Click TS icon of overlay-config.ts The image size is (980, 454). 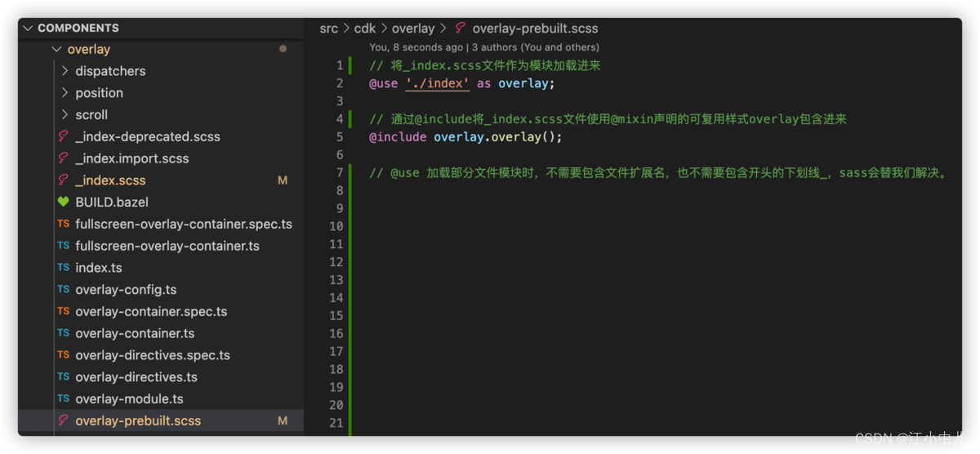pos(63,290)
